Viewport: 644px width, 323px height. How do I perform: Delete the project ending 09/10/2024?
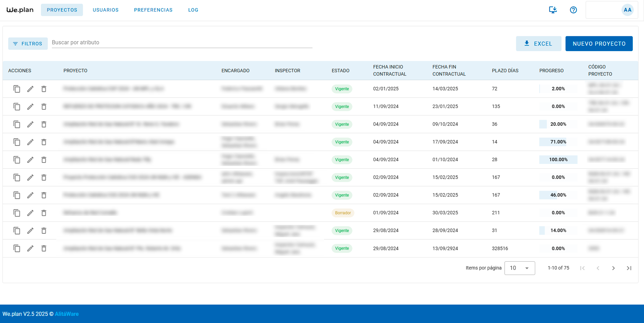click(44, 124)
